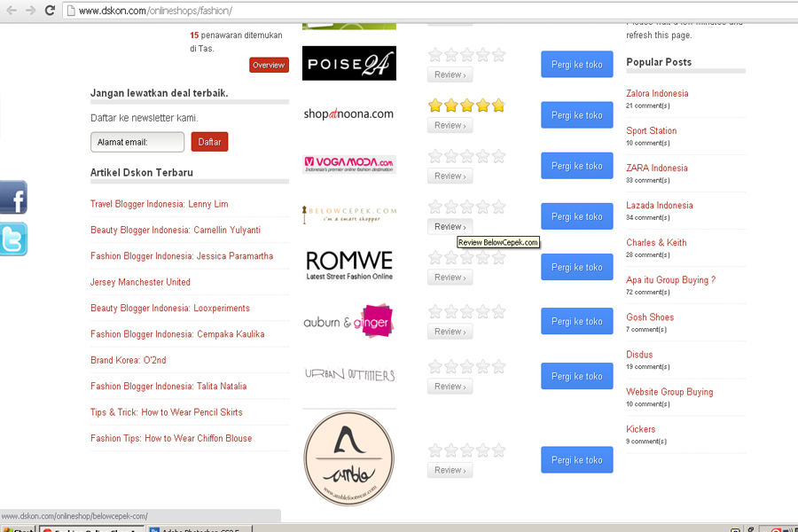Click the Amble footwear round logo

tap(349, 458)
